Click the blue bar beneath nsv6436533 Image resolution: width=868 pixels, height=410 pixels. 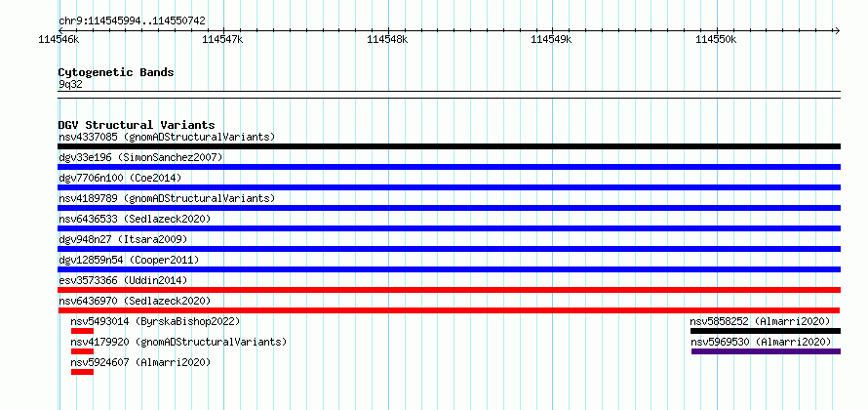449,228
